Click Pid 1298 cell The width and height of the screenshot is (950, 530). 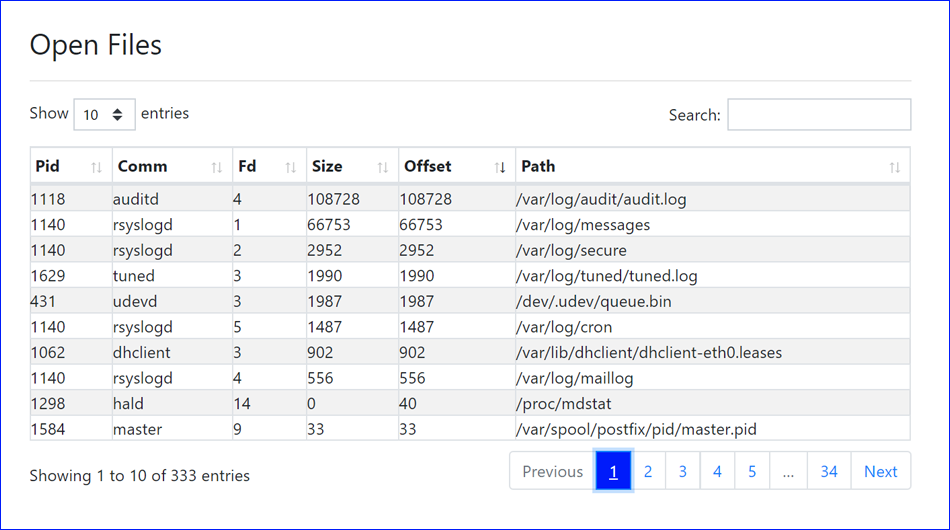point(71,403)
